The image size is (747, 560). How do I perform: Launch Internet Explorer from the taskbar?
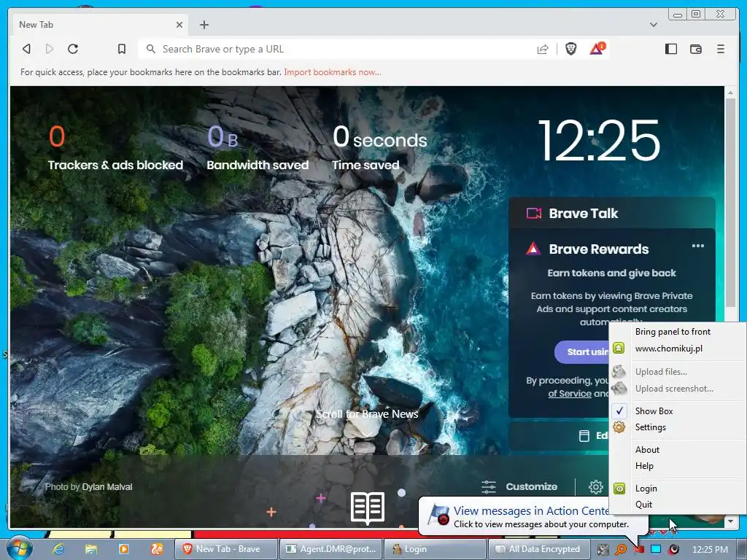pos(58,549)
